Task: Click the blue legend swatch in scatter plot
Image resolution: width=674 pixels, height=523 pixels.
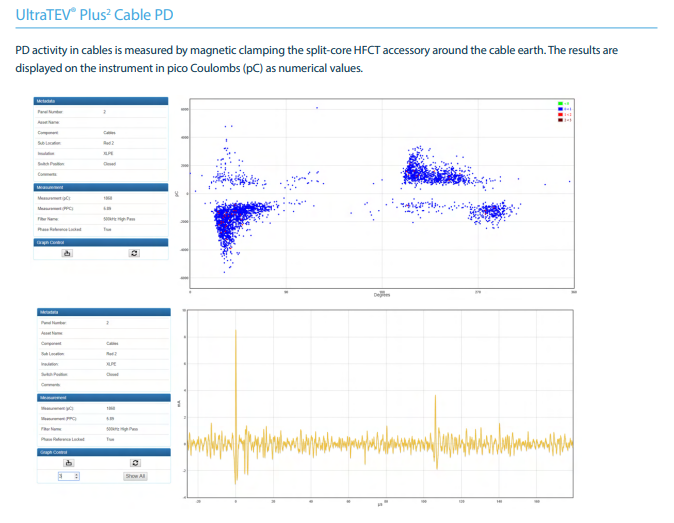Action: pos(560,109)
